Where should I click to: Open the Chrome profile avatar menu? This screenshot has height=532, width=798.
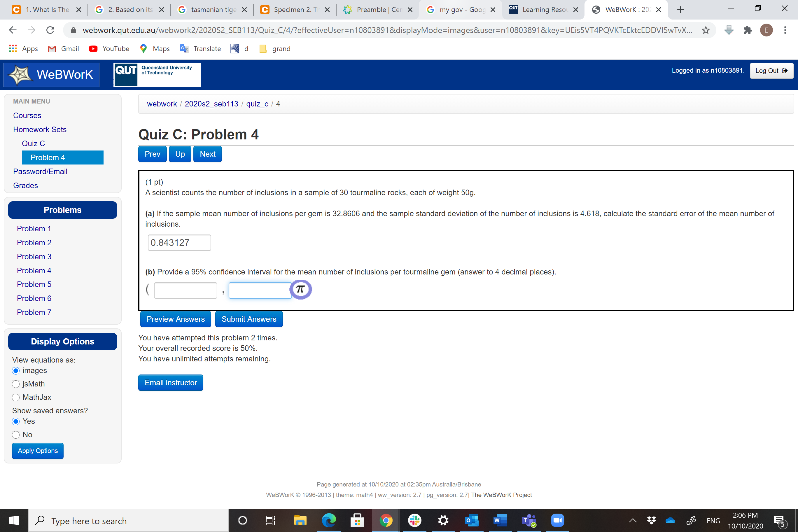(766, 30)
